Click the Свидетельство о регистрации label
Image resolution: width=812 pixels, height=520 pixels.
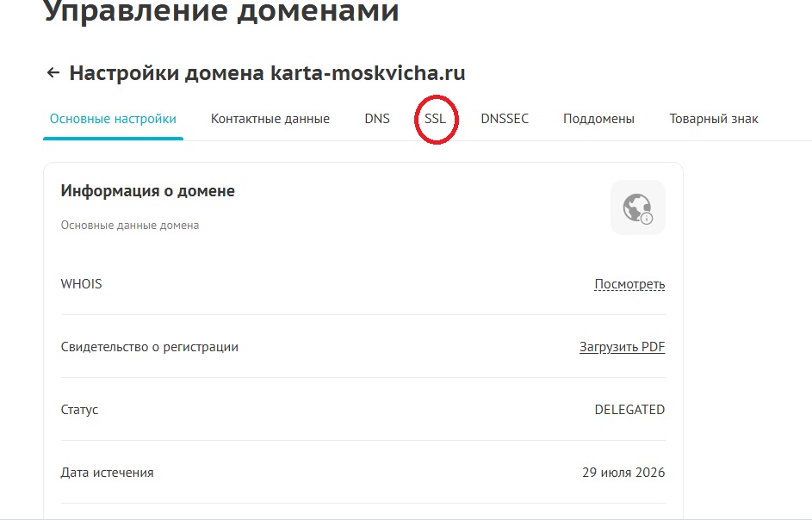[x=149, y=347]
